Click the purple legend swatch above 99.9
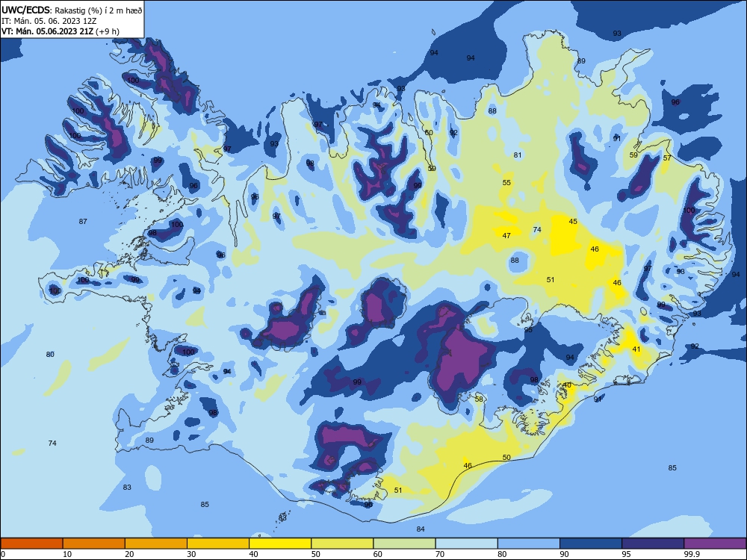 tap(715, 544)
